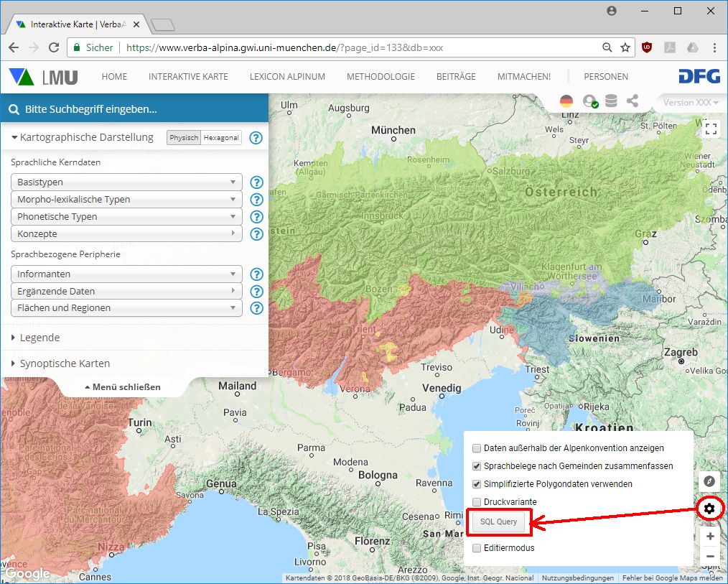Screen dimensions: 728x584
Task: Zoom in with the plus button
Action: (x=710, y=537)
